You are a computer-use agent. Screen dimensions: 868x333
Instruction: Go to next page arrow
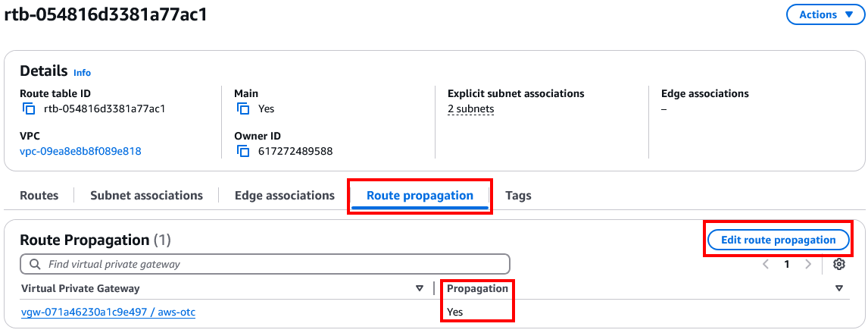[808, 264]
